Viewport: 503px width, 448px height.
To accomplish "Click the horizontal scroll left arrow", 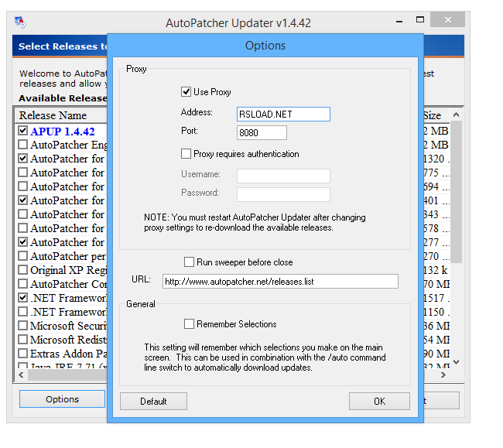I will 21,374.
